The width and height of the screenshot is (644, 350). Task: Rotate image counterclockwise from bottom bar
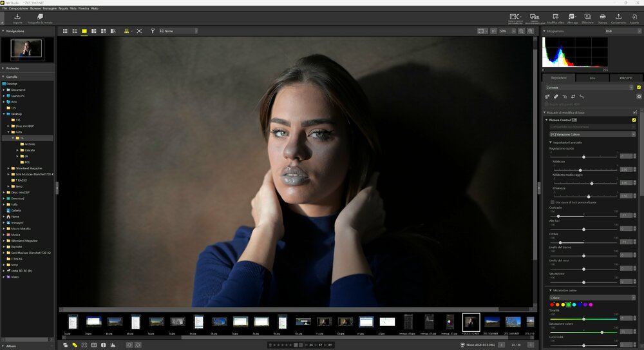129,345
